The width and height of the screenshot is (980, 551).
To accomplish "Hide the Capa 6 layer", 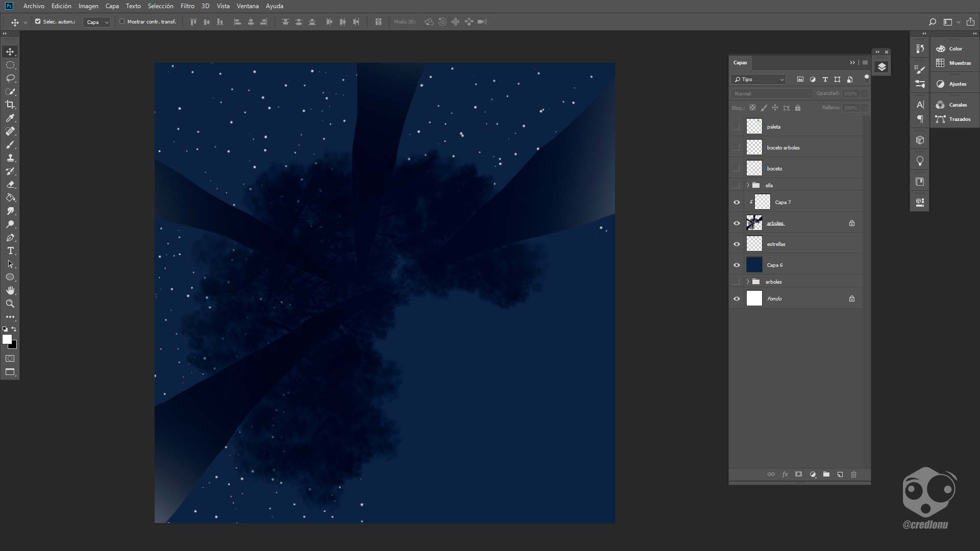I will point(737,265).
